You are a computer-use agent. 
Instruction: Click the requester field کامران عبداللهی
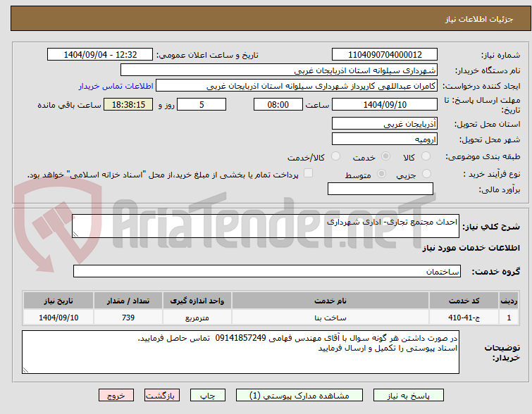(x=297, y=86)
